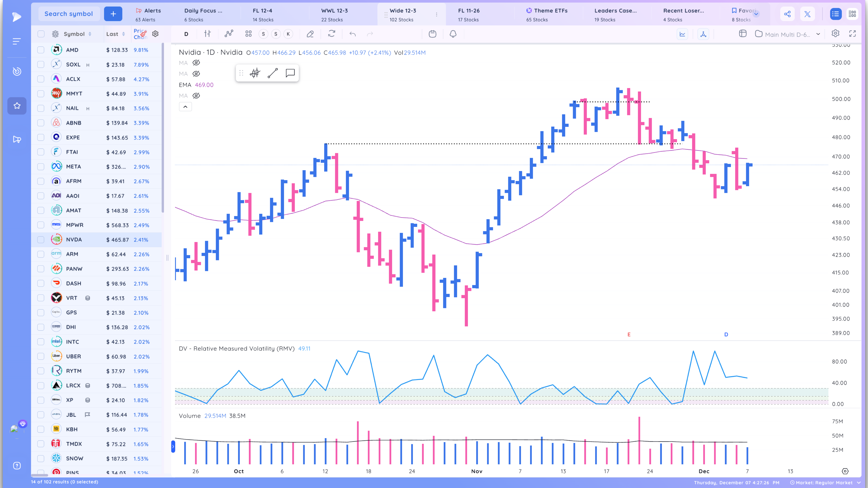Select the candlestick drawing tool in floating toolbar
The height and width of the screenshot is (488, 868).
[x=255, y=73]
